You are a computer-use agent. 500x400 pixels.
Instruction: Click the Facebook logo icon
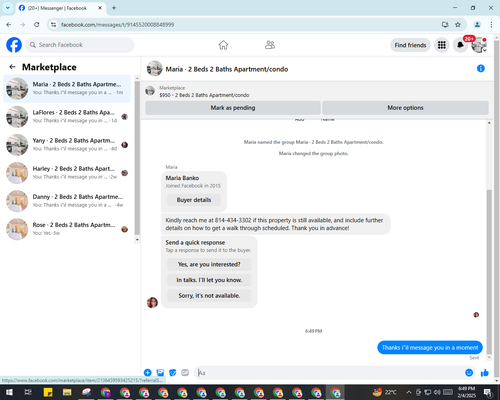click(14, 45)
